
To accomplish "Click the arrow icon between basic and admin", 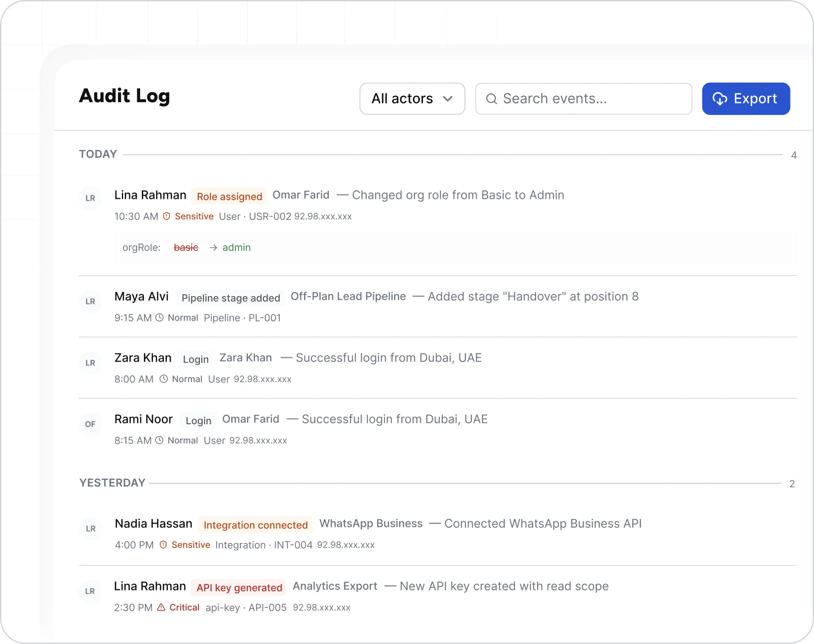I will (x=213, y=248).
